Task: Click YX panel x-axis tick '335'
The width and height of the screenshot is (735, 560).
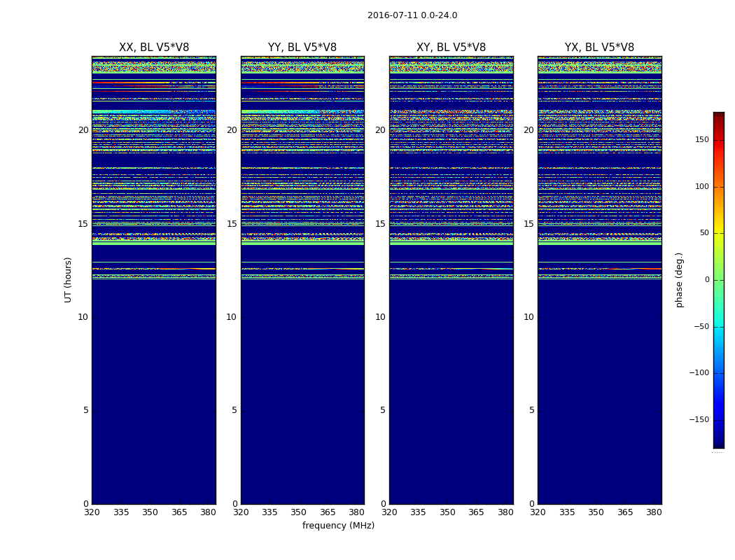Action: point(567,512)
